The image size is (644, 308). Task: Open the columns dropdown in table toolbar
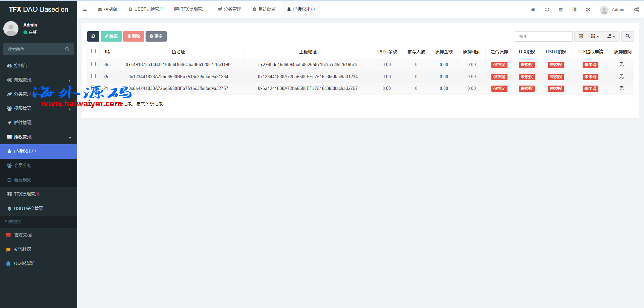click(595, 36)
